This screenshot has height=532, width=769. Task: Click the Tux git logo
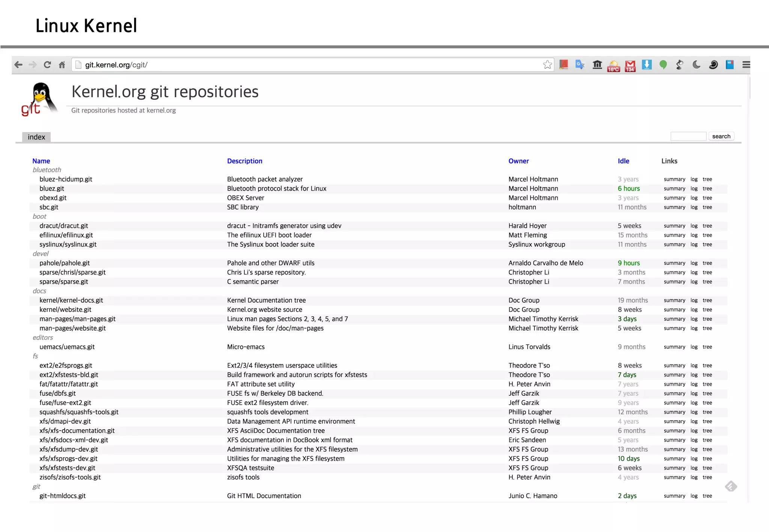[39, 100]
